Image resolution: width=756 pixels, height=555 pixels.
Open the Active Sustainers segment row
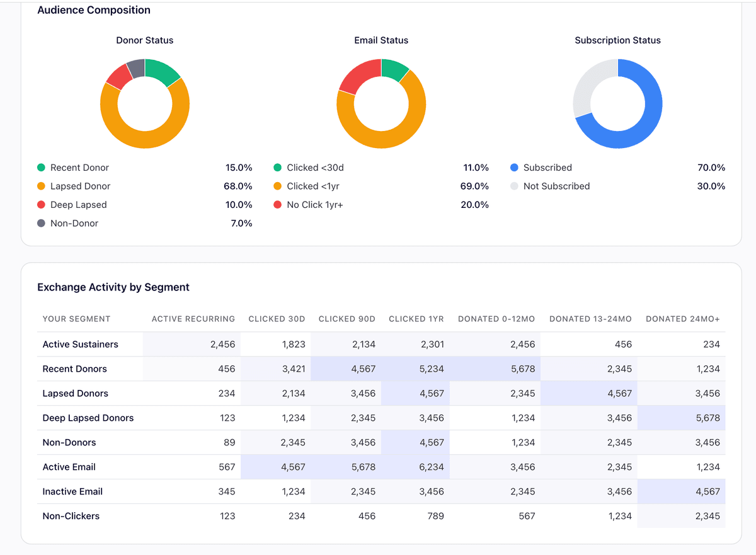click(x=79, y=344)
